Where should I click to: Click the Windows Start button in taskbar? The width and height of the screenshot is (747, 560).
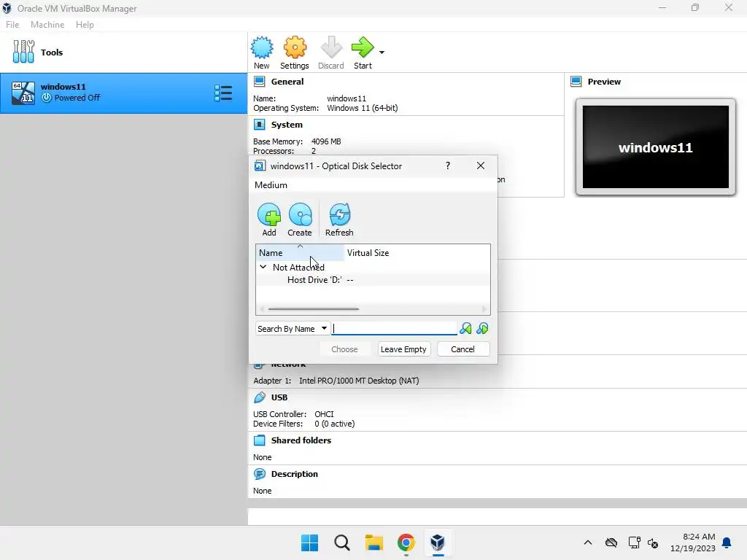click(309, 542)
